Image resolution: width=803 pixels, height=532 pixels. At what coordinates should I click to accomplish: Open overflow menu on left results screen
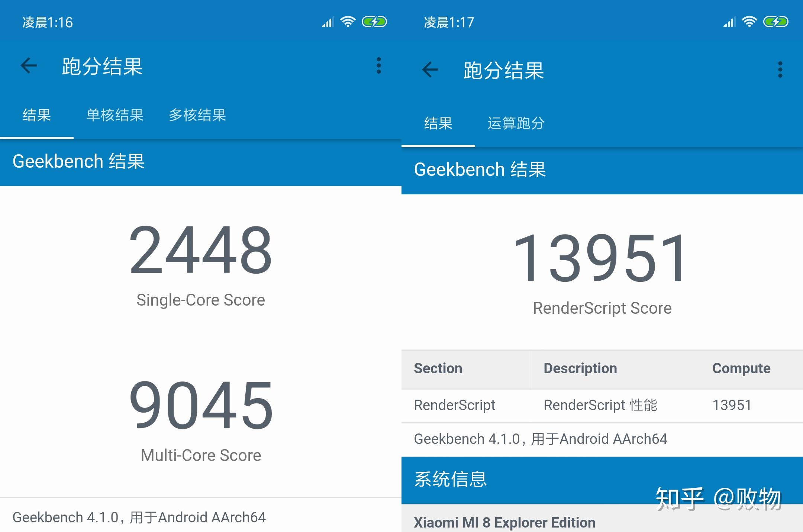click(x=379, y=66)
